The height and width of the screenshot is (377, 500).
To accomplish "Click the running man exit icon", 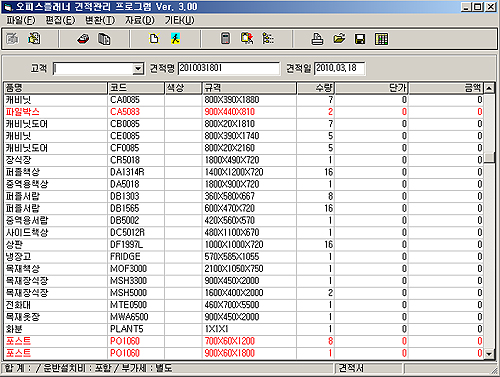I will pos(175,39).
